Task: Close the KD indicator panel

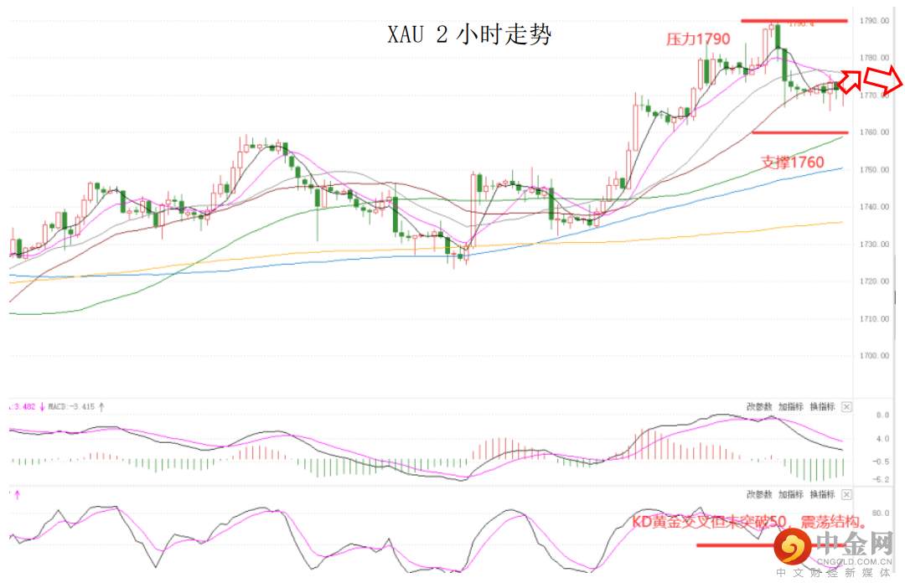Action: [846, 494]
